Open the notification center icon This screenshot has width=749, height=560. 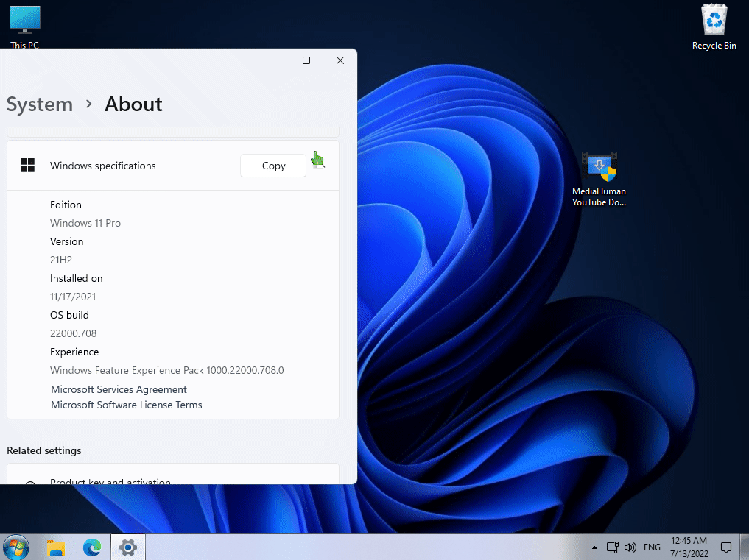(x=726, y=547)
